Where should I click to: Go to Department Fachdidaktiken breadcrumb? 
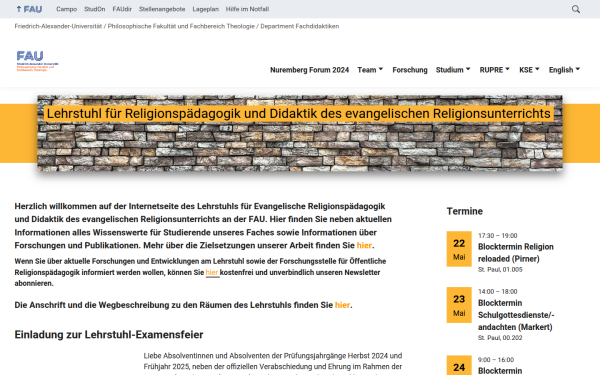coord(300,26)
